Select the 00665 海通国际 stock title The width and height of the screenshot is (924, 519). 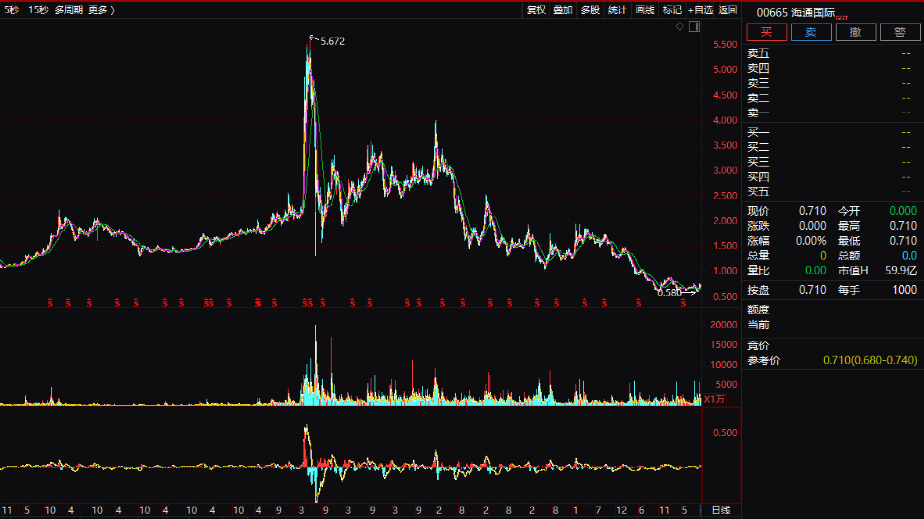796,12
